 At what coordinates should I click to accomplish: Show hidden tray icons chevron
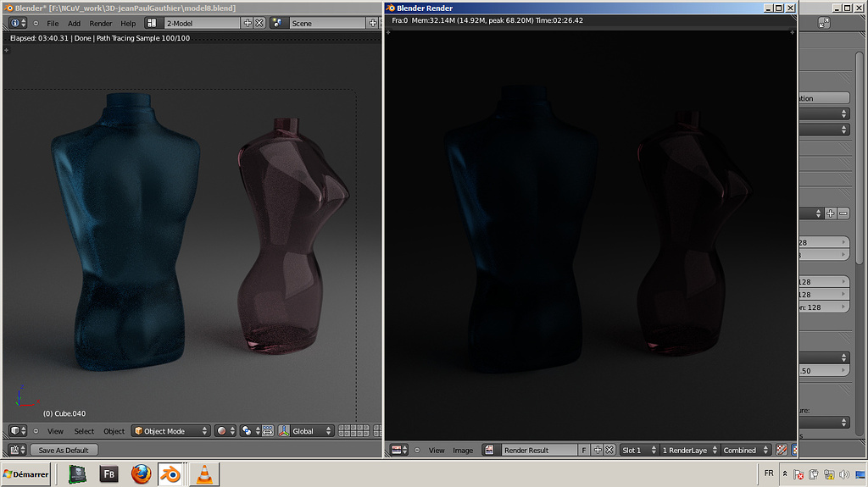pyautogui.click(x=784, y=473)
